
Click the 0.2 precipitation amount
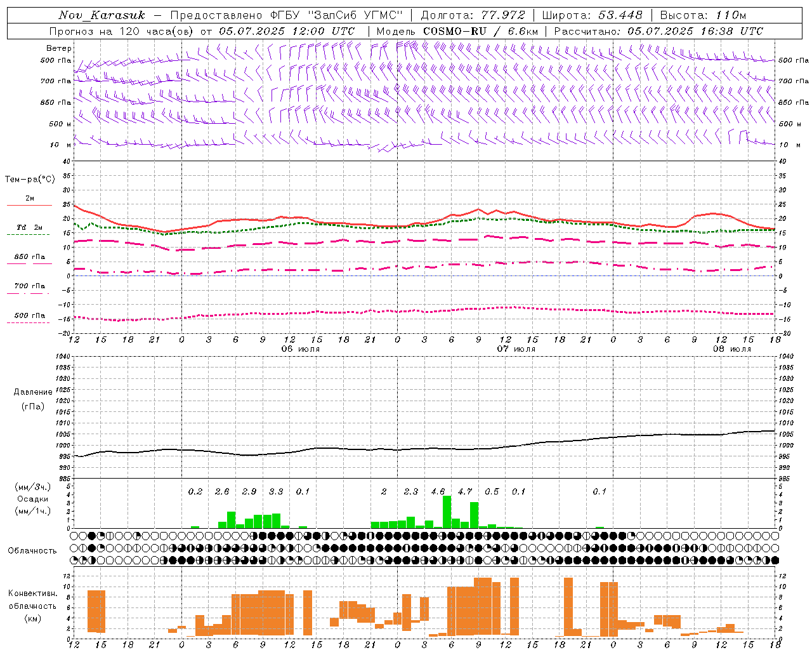[195, 491]
